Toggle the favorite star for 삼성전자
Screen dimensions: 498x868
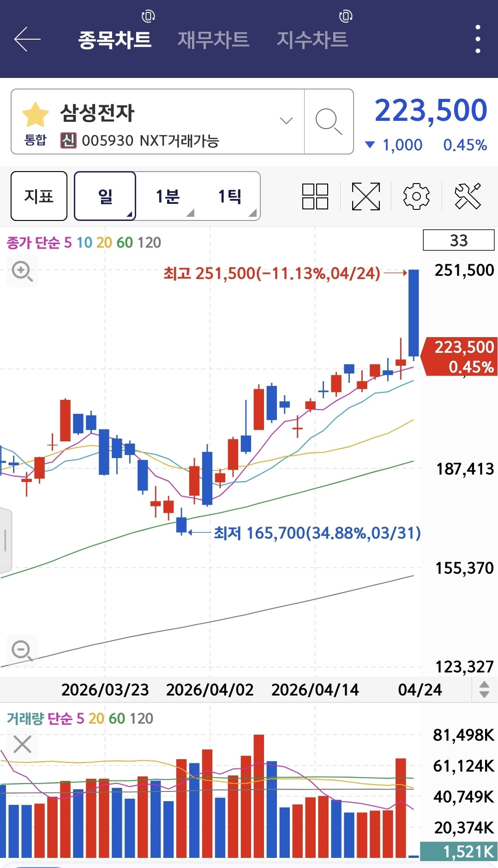pyautogui.click(x=36, y=115)
